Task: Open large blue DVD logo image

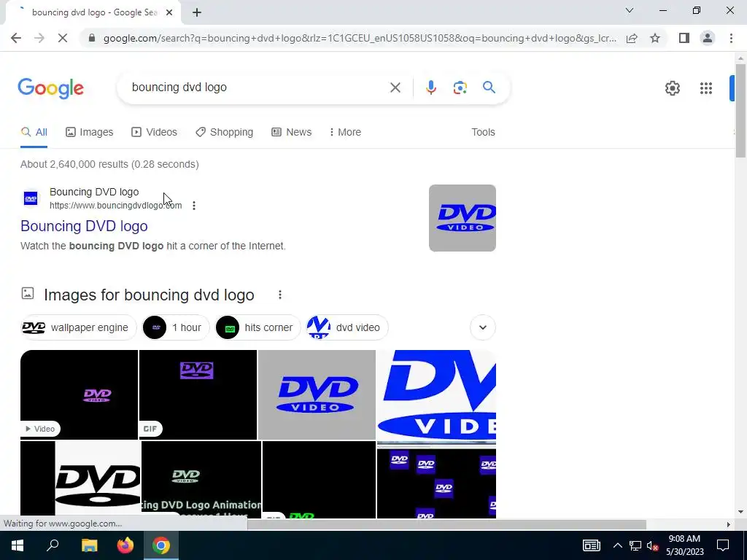Action: click(436, 394)
